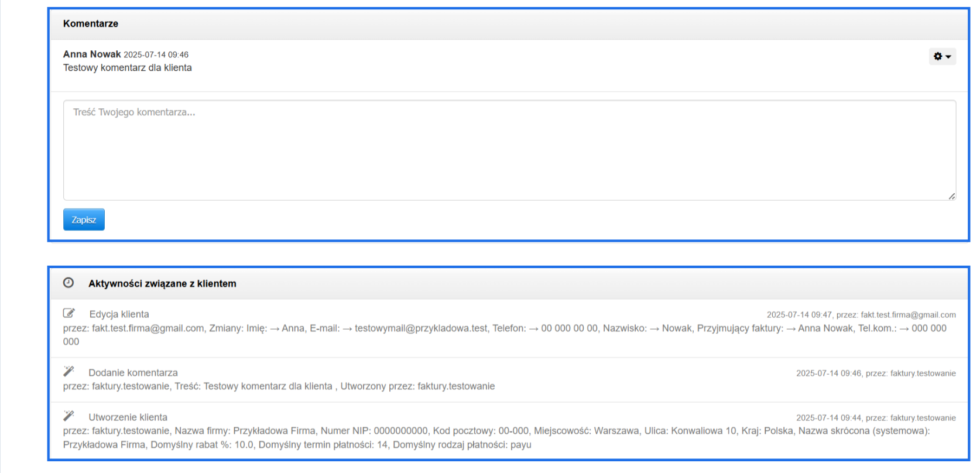The width and height of the screenshot is (980, 473).
Task: Click the resize grip of the comment box
Action: (952, 197)
